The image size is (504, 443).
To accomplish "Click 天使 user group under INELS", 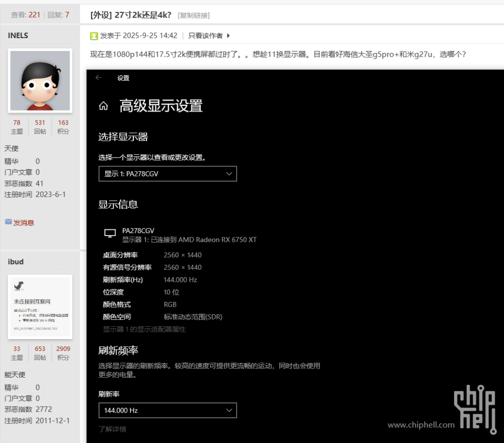I will (x=11, y=149).
